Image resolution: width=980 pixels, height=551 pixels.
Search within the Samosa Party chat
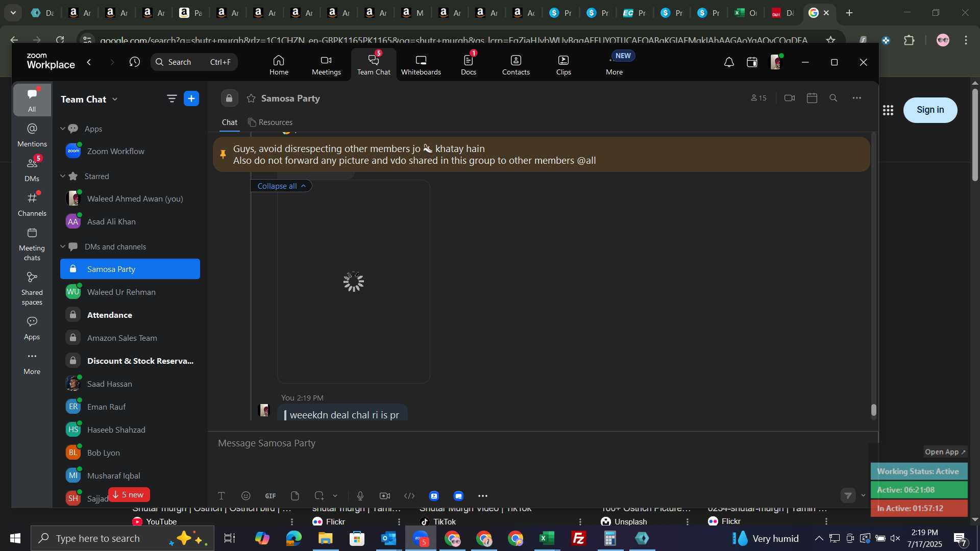(x=834, y=98)
